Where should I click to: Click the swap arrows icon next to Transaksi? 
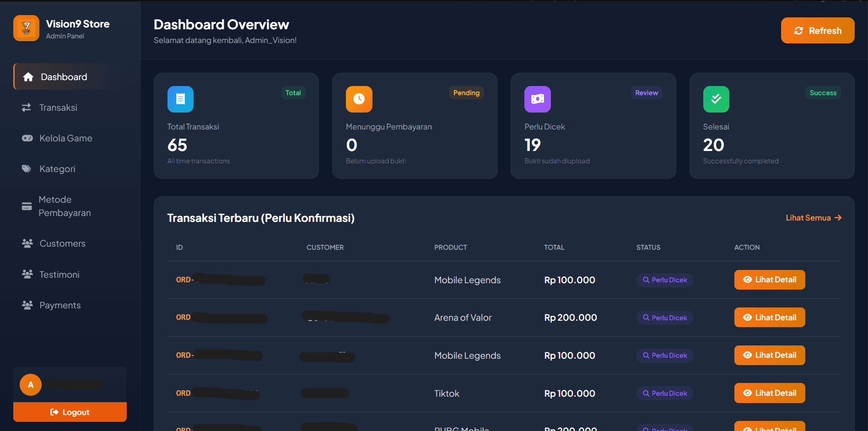[27, 108]
